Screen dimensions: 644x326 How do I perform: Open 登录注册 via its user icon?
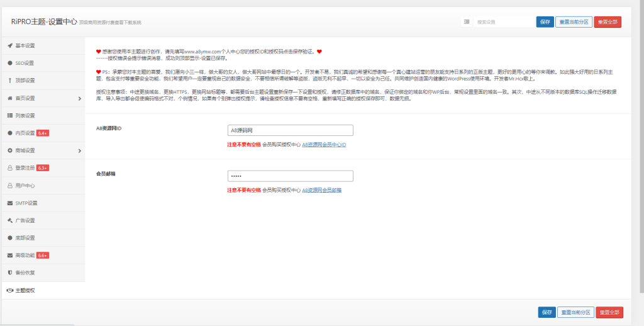pyautogui.click(x=10, y=168)
